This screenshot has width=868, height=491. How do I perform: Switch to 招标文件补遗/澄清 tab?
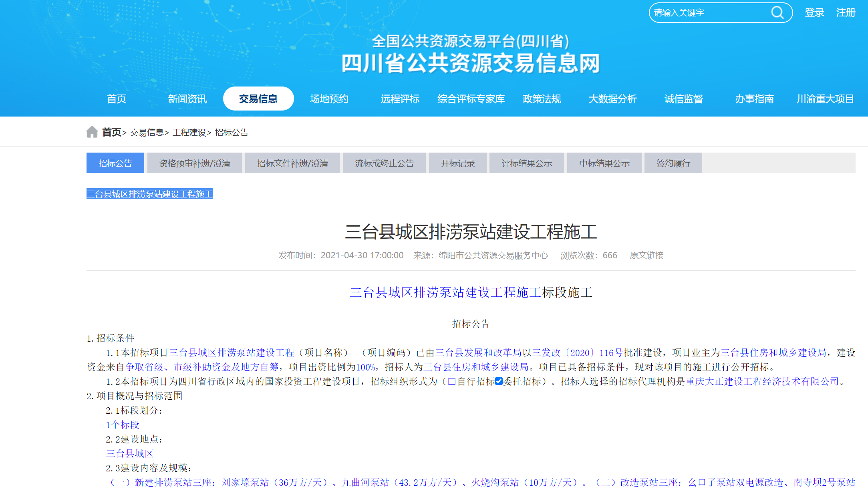click(x=292, y=163)
